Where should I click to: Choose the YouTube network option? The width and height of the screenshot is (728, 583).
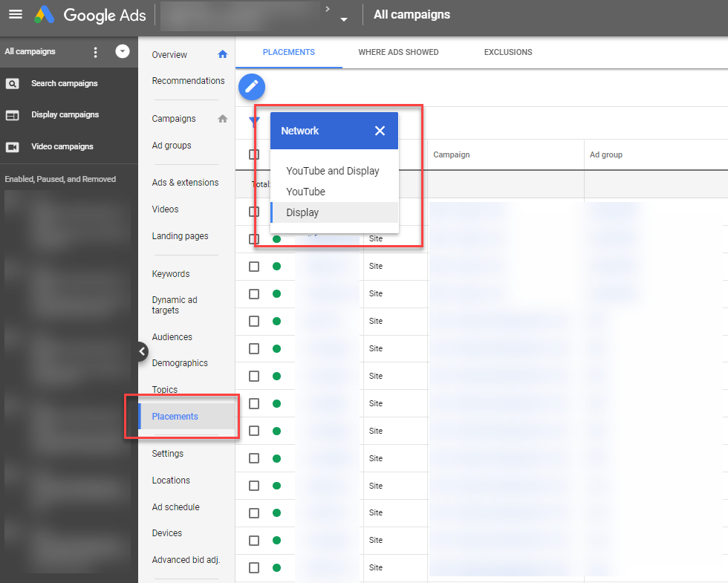(x=334, y=192)
